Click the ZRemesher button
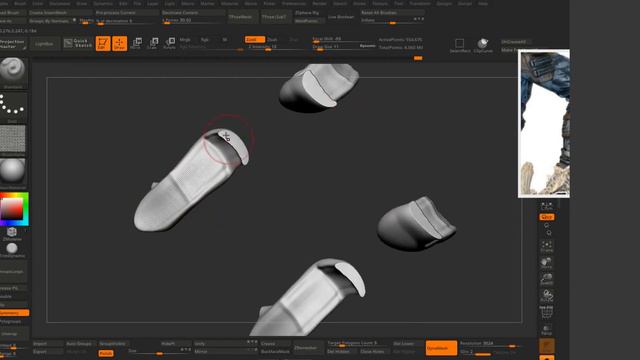Screen dimensions: 640x360 click(x=308, y=348)
